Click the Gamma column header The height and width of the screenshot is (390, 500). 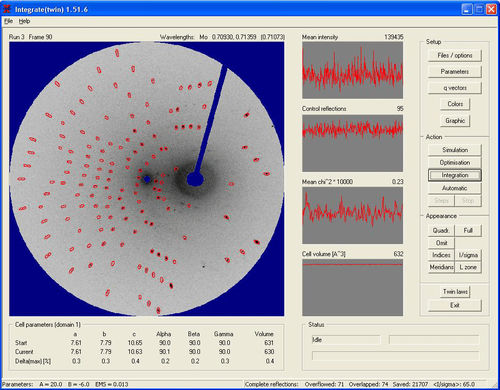223,334
